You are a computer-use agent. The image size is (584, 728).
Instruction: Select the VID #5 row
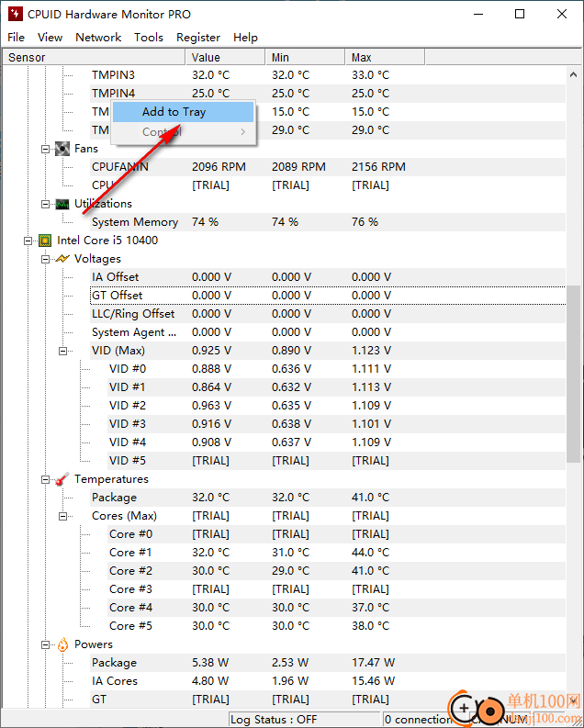337,461
